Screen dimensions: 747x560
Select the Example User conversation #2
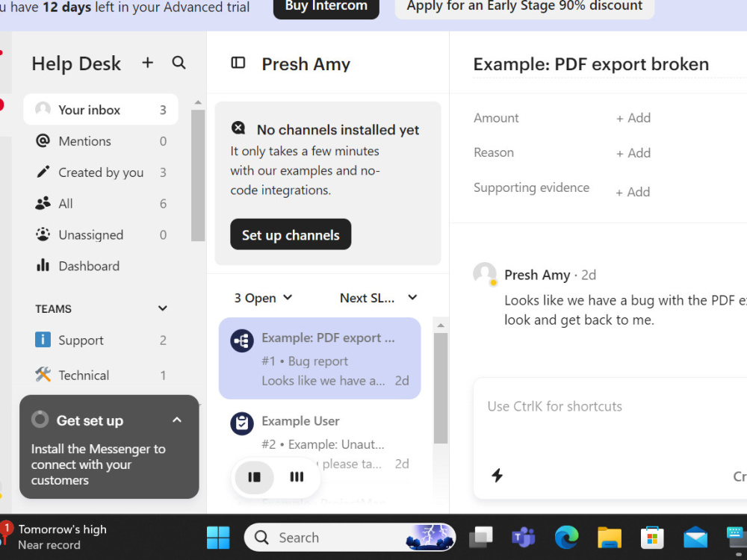coord(320,442)
